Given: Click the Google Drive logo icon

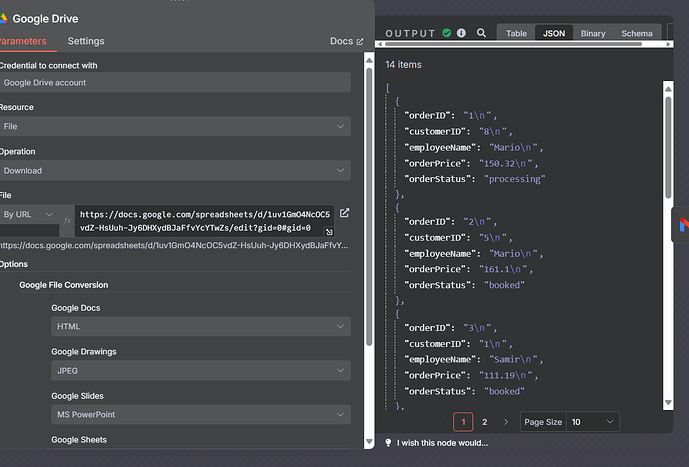Looking at the screenshot, I should pyautogui.click(x=4, y=18).
